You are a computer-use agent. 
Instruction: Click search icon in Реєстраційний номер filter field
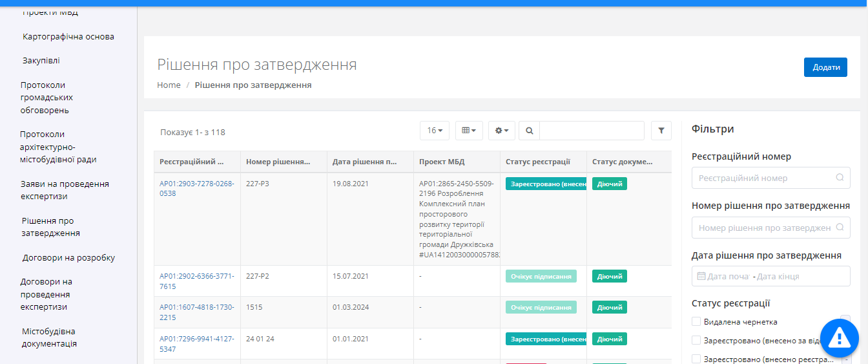click(840, 178)
